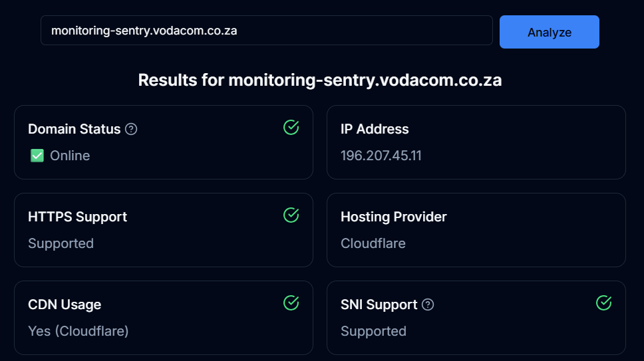644x361 pixels.
Task: Focus the domain name input field
Action: [266, 31]
